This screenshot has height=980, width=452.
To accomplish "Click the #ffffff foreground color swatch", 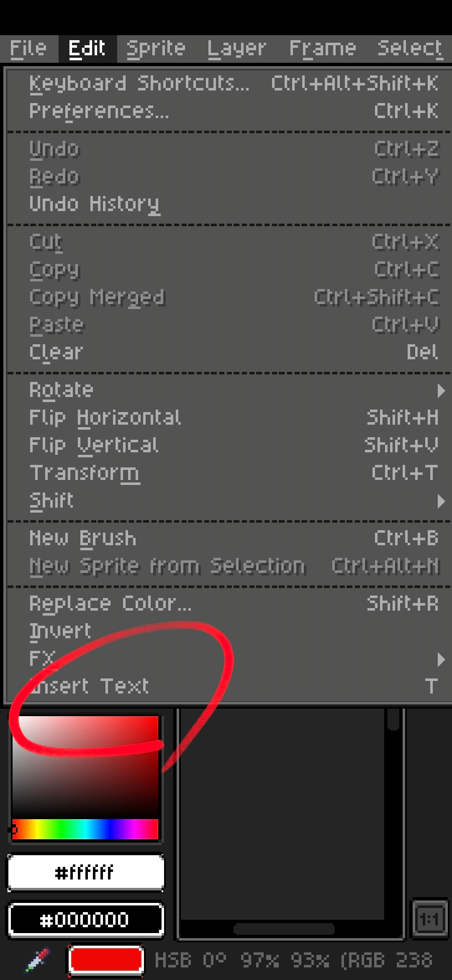I will 86,873.
